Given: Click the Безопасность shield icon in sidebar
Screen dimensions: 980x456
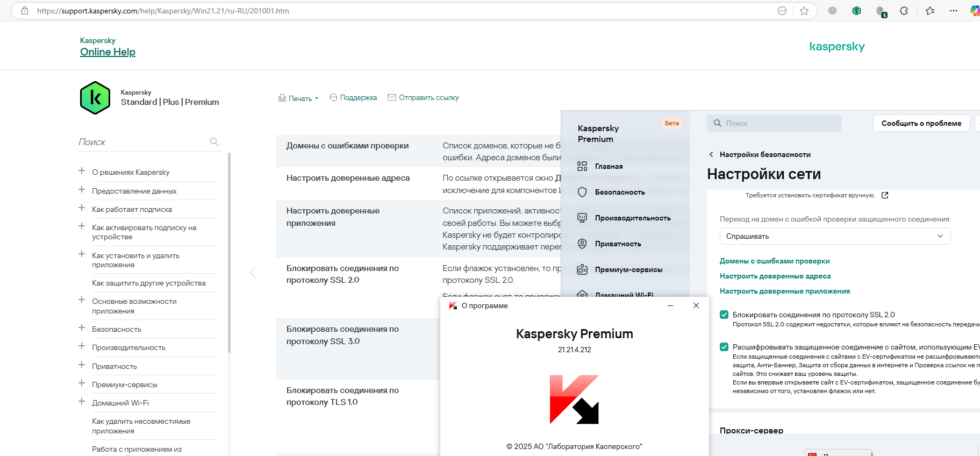Looking at the screenshot, I should coord(582,192).
